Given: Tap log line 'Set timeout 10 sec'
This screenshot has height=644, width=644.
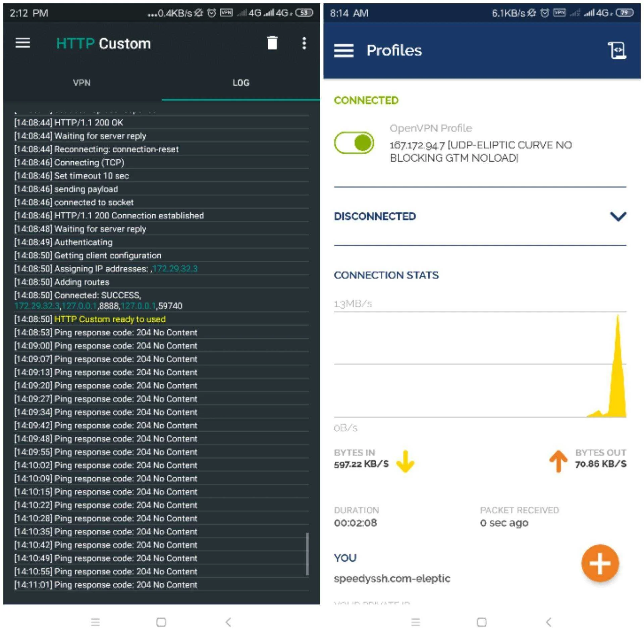Looking at the screenshot, I should [71, 176].
